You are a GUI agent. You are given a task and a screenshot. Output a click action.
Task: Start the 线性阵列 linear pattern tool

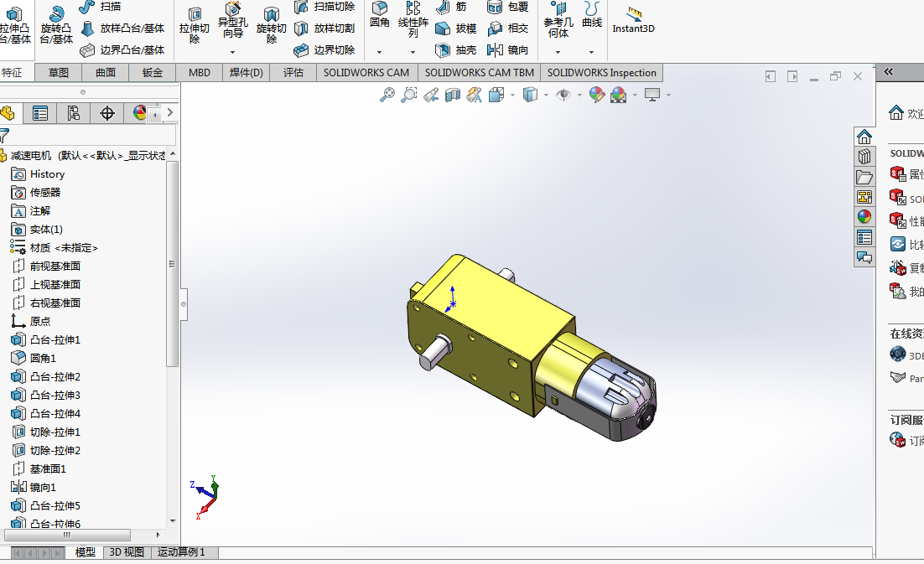(413, 18)
